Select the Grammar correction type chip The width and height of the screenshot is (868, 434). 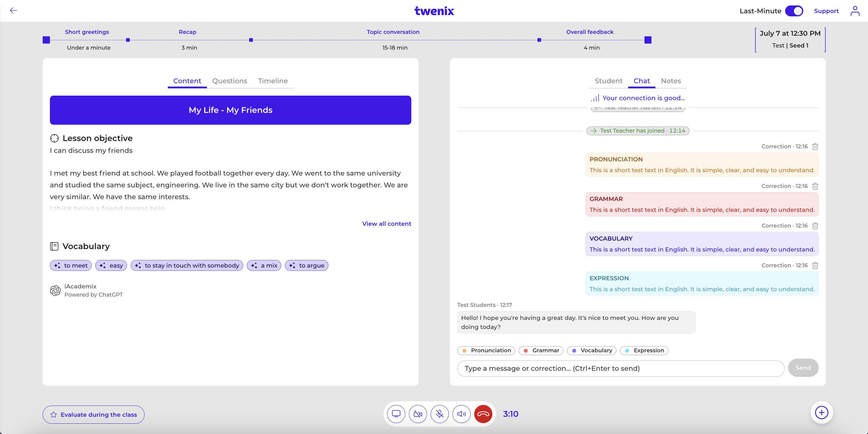(541, 350)
